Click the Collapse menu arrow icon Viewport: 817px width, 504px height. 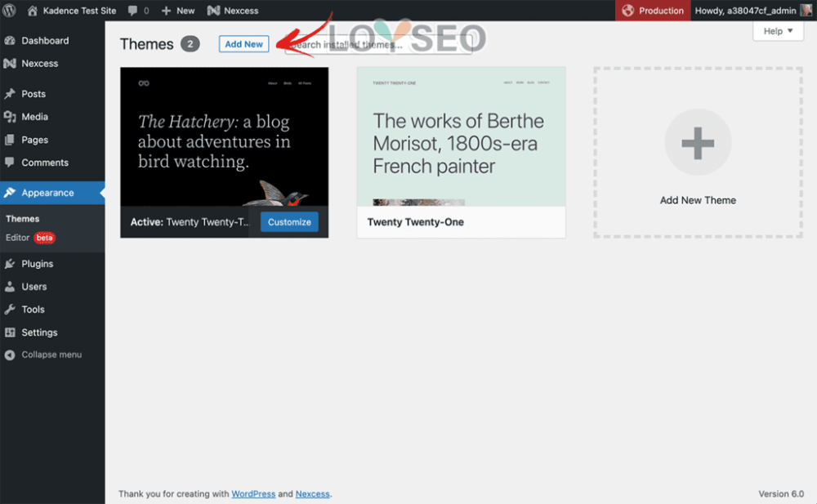(10, 355)
